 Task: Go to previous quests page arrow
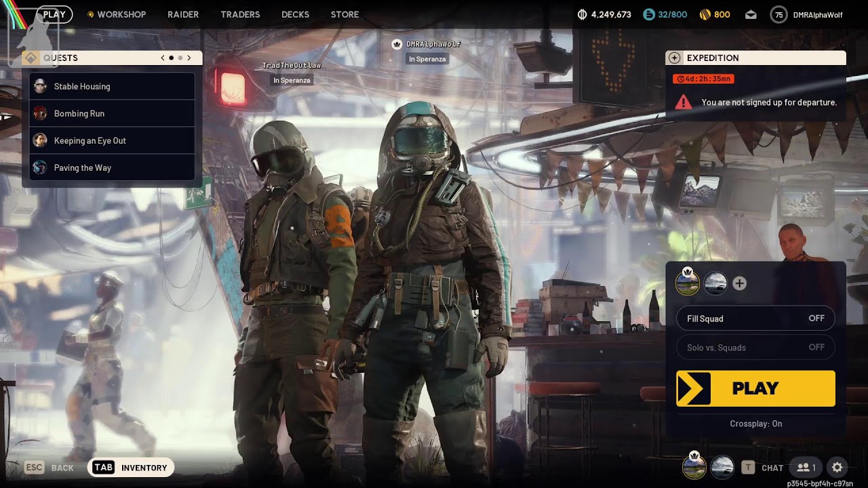[163, 58]
